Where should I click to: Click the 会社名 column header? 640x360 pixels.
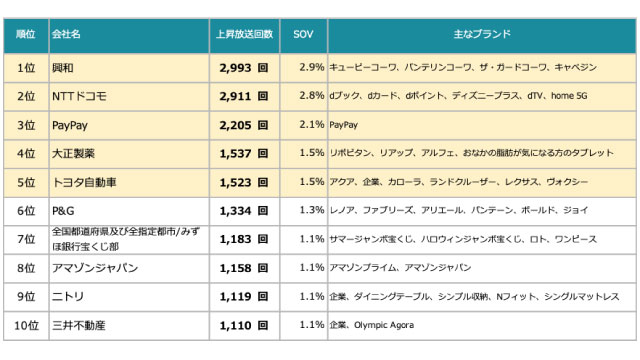(129, 35)
